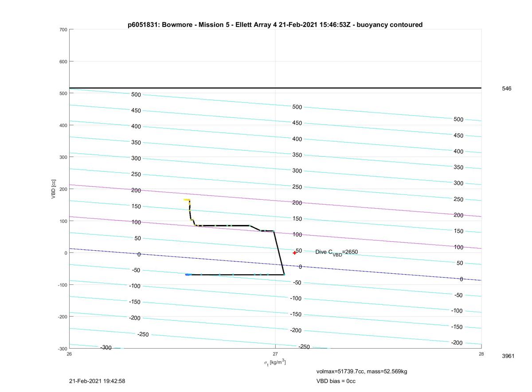This screenshot has height=392, width=532.
Task: Click the y-axis tick label '-200'
Action: tap(62, 317)
